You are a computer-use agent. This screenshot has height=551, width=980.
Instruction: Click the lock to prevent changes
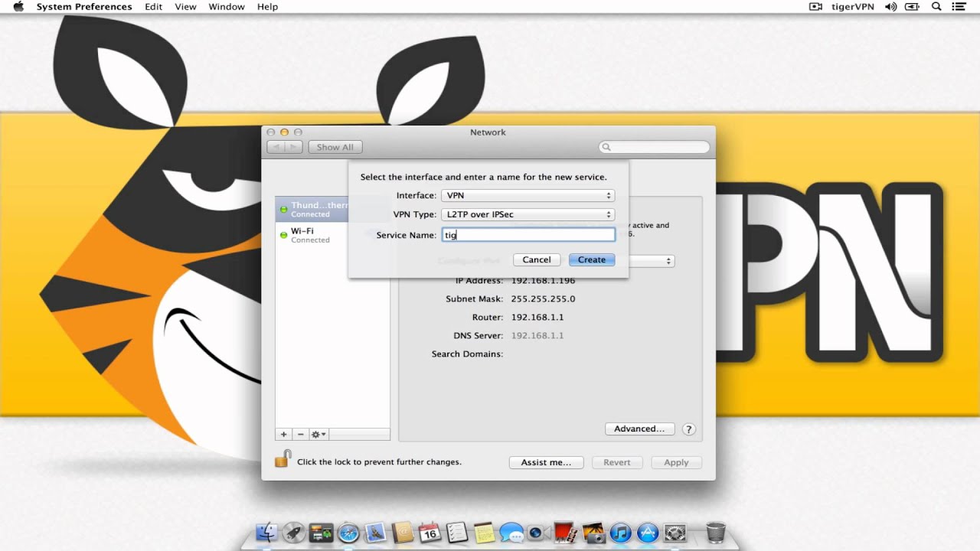[283, 459]
